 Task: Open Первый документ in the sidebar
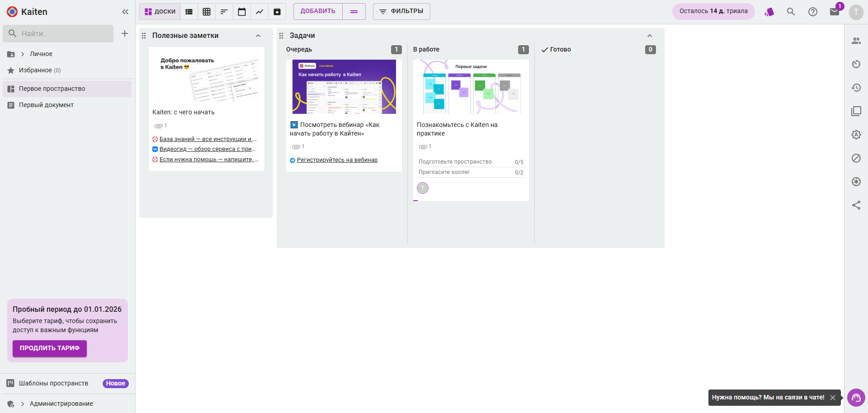pos(46,105)
